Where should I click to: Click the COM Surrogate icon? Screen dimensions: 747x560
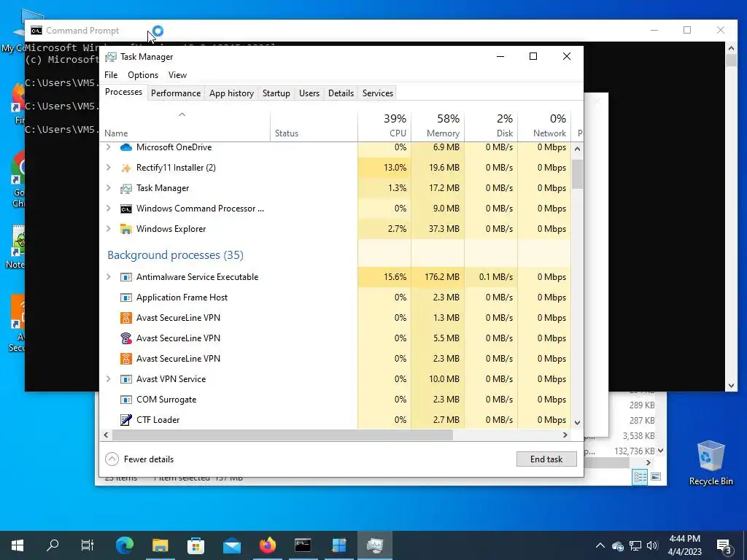point(125,400)
